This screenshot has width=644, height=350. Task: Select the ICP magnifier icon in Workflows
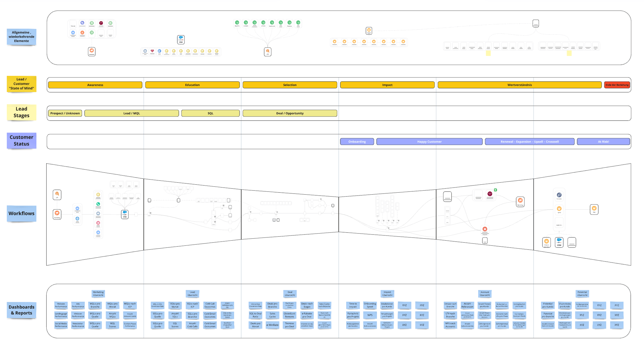click(57, 195)
